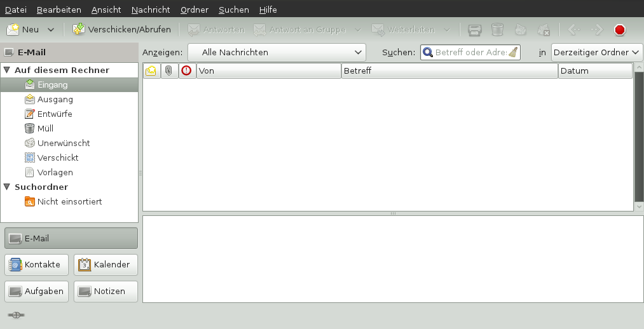The width and height of the screenshot is (644, 329).
Task: Sort by attachment paperclip column
Action: [x=168, y=71]
